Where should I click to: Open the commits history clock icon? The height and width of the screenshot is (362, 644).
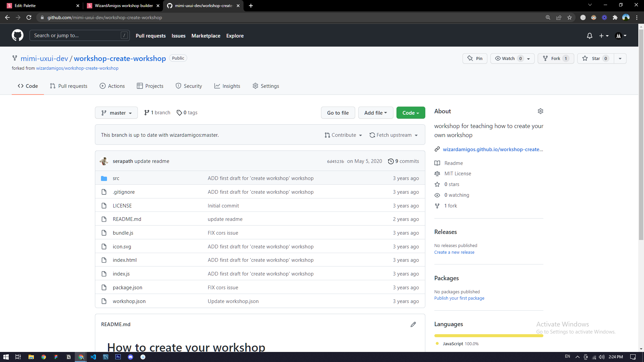[x=391, y=161]
